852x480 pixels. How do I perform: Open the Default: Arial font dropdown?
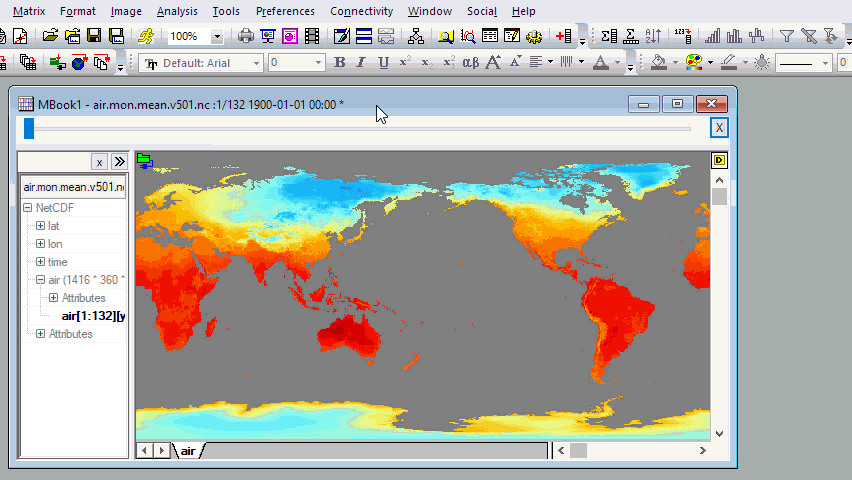(x=256, y=63)
